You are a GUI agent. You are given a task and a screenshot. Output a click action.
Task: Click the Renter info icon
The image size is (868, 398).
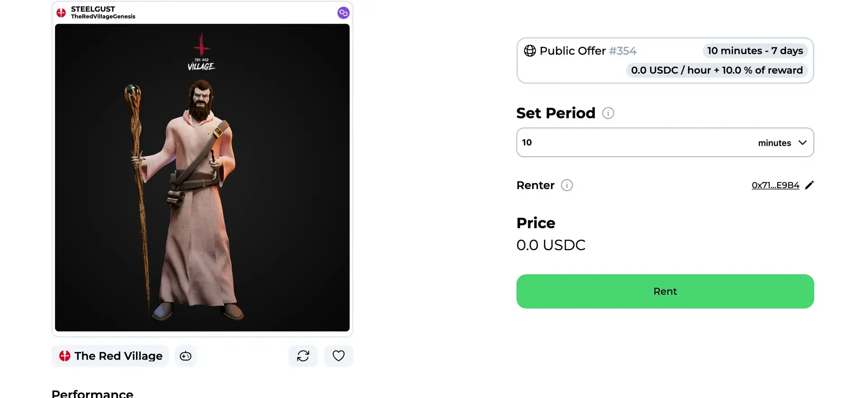[x=567, y=185]
